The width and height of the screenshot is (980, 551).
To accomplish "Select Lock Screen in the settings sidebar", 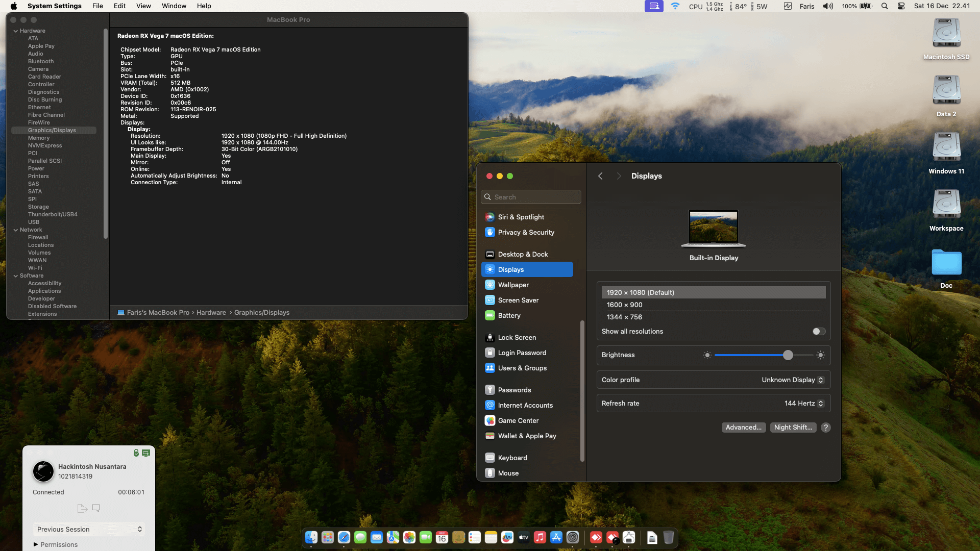I will point(517,337).
